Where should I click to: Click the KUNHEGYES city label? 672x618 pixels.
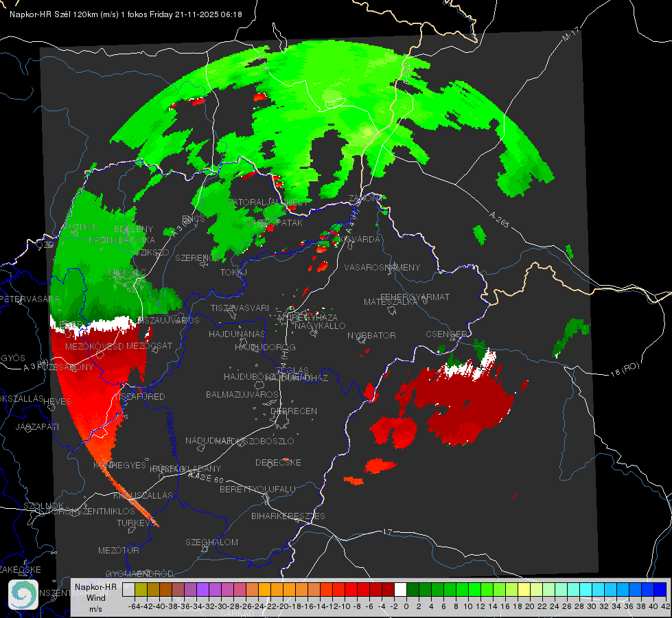pos(119,466)
